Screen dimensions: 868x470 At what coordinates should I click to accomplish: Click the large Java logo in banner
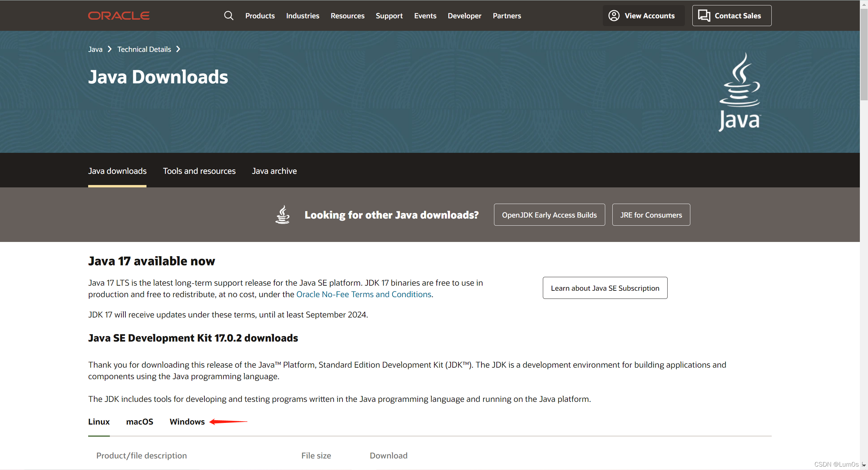pyautogui.click(x=739, y=92)
